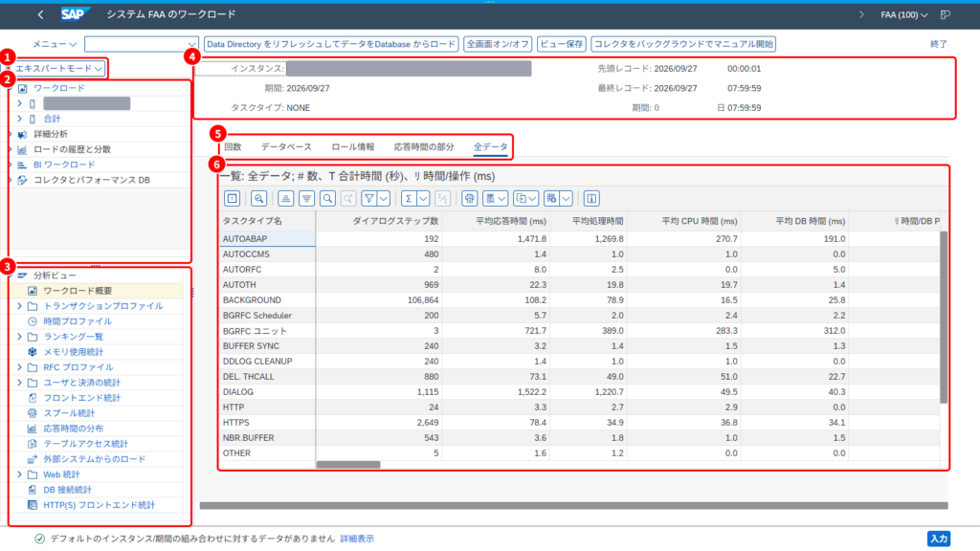
Task: Open the filter options dropdown arrow
Action: pyautogui.click(x=384, y=199)
